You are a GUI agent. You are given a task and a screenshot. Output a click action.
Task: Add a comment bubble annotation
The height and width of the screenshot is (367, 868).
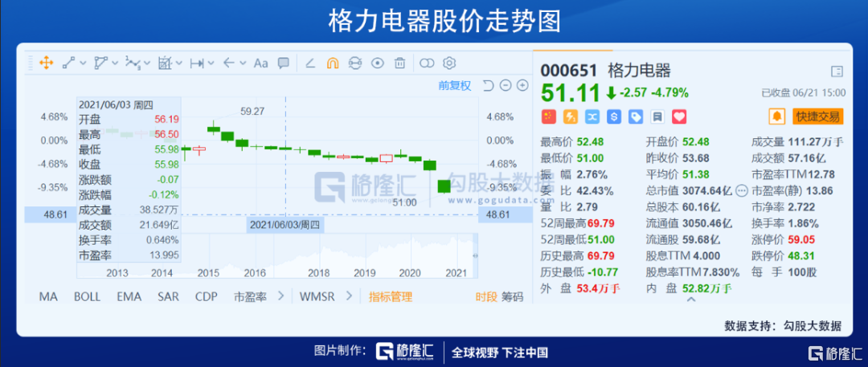pyautogui.click(x=284, y=63)
